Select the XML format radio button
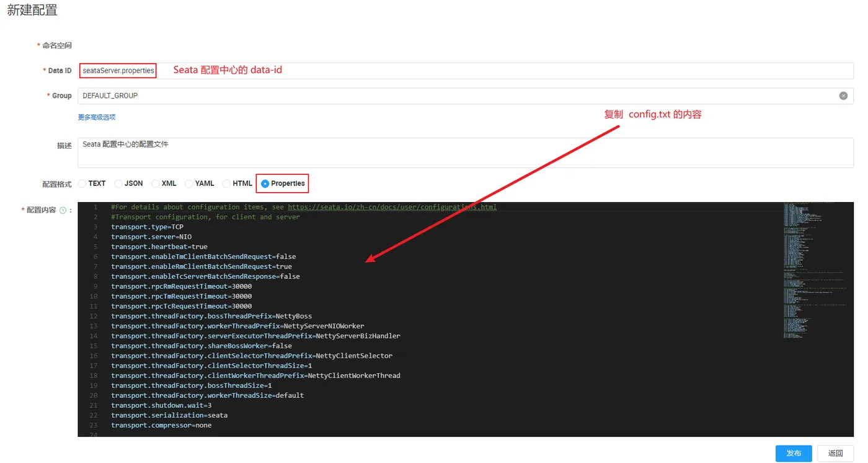This screenshot has height=463, width=868. [x=156, y=183]
